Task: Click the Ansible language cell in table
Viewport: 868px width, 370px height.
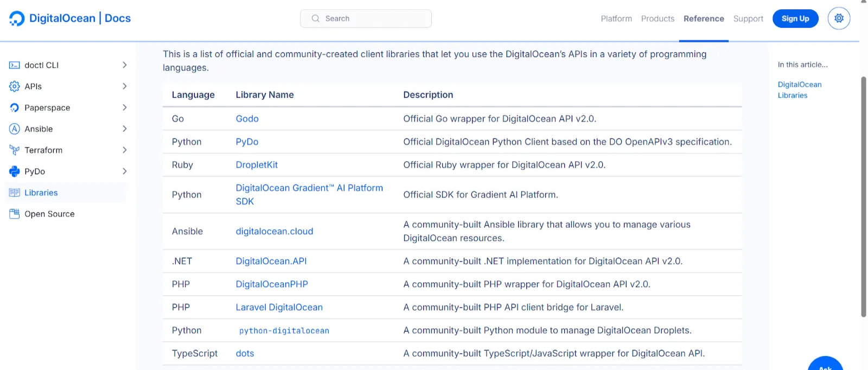Action: pos(187,231)
